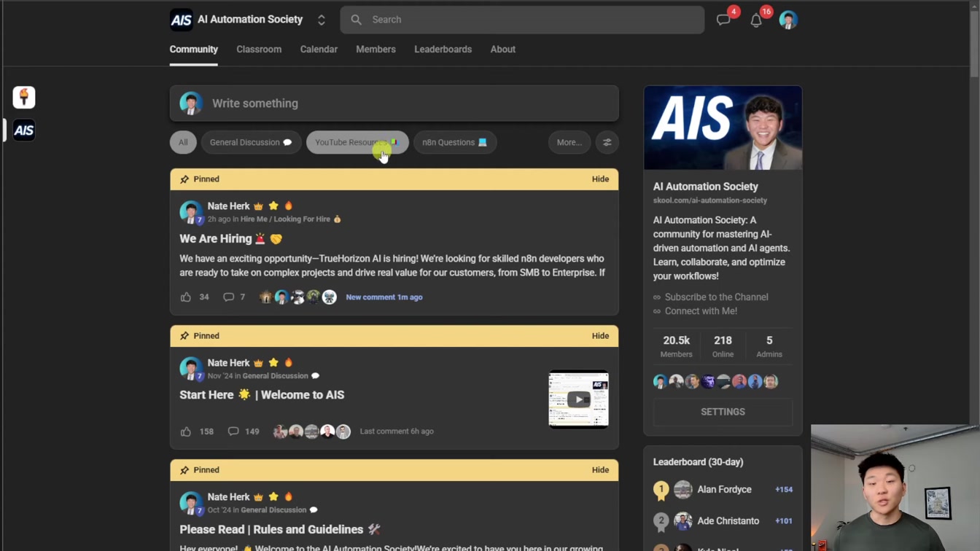Select the AIS group icon in sidebar

pyautogui.click(x=24, y=130)
